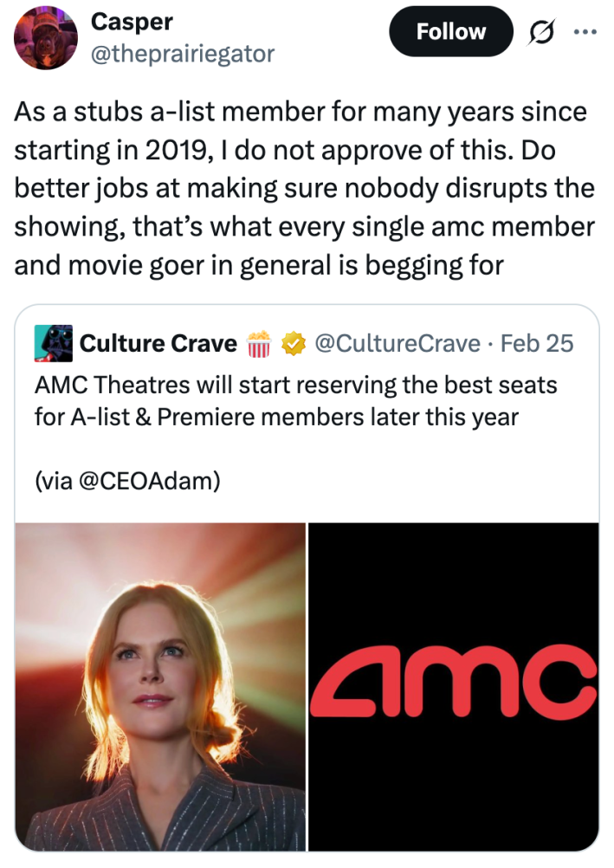Visit the @theprairiegator handle
Viewport: 614px width, 868px height.
point(182,54)
